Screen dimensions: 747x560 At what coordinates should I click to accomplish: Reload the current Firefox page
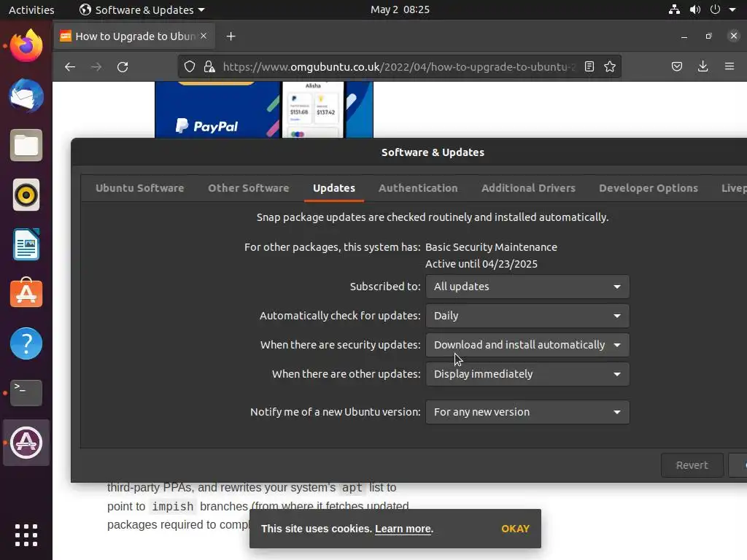coord(123,66)
